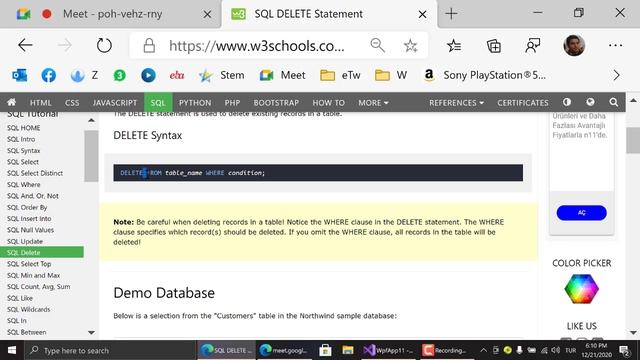The image size is (640, 360).
Task: Open the blue play button bookmark
Action: coord(148,75)
